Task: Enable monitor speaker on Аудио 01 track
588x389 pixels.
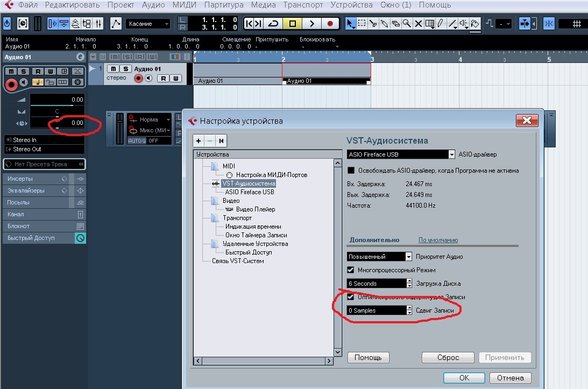Action: (149, 78)
